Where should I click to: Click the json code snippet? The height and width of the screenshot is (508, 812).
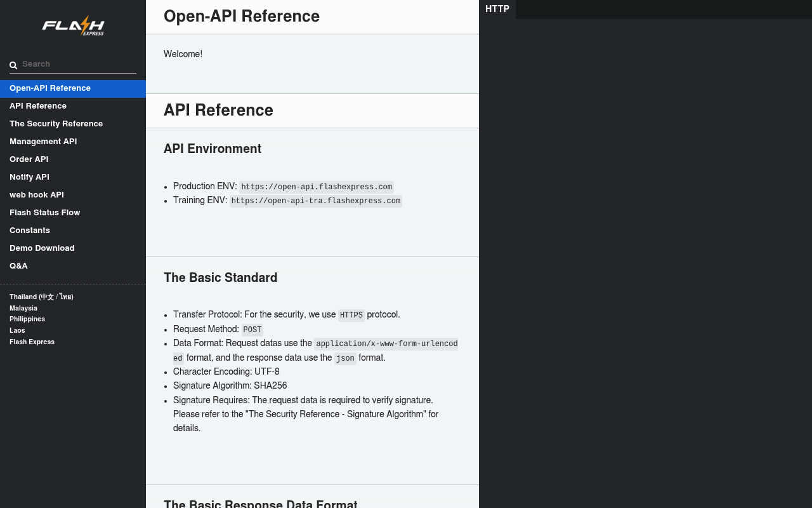(x=345, y=358)
